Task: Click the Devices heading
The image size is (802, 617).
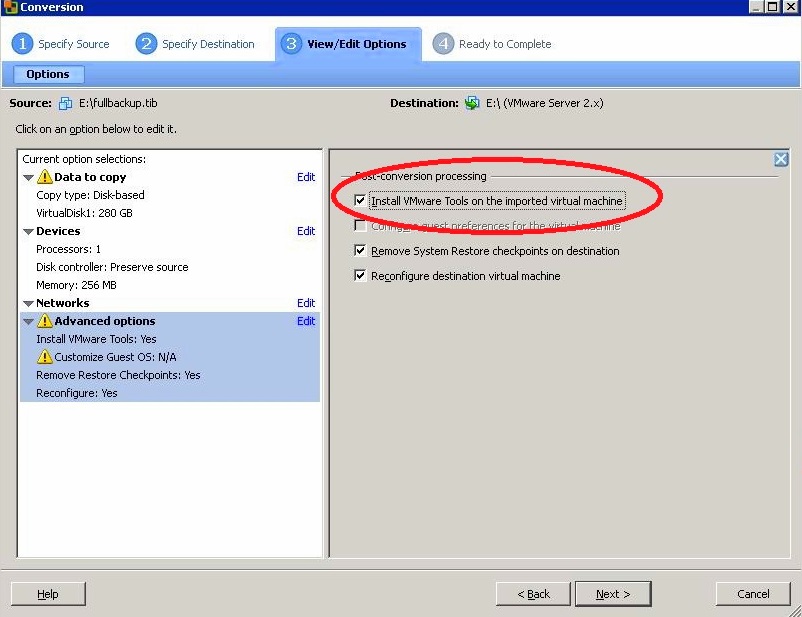Action: pyautogui.click(x=58, y=231)
